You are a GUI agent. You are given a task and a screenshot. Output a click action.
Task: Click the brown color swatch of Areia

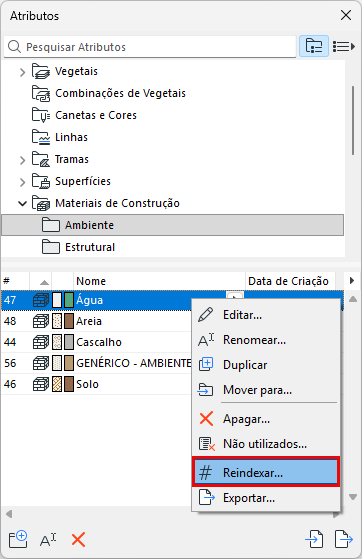pos(69,321)
